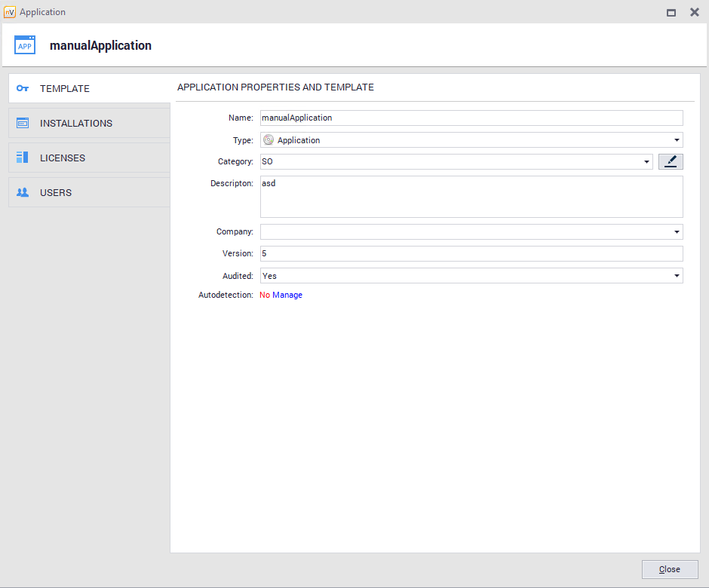Click the disc icon in Type field
The height and width of the screenshot is (588, 709).
coord(269,140)
